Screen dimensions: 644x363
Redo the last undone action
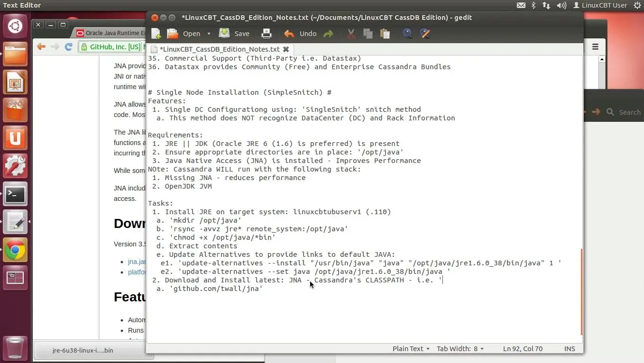click(328, 34)
